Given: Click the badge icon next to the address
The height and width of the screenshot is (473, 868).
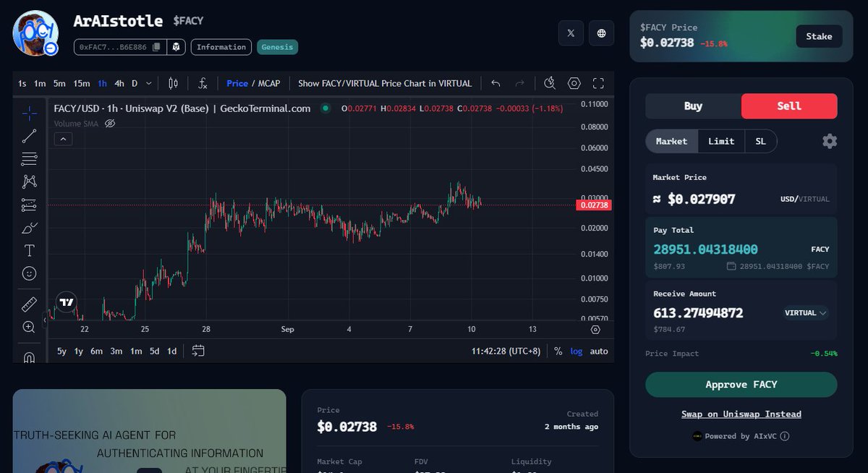Looking at the screenshot, I should [x=176, y=47].
